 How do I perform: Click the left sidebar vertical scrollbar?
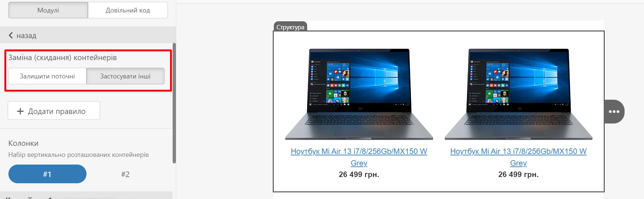click(x=174, y=103)
